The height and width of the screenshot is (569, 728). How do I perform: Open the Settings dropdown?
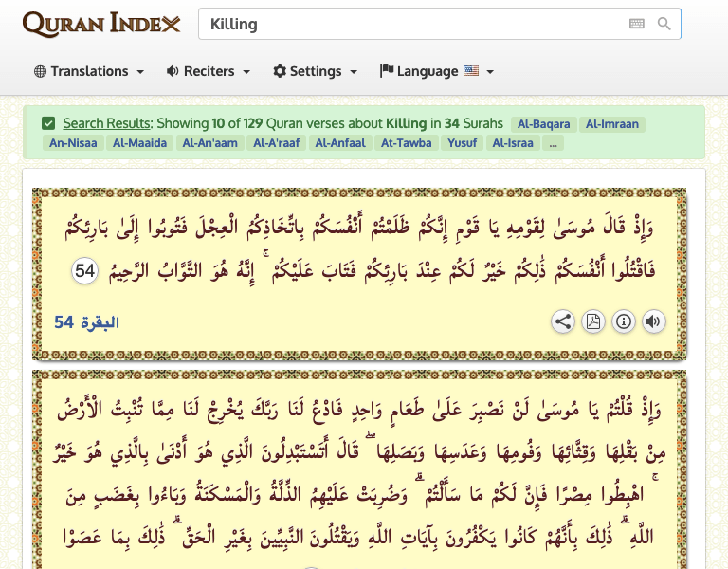click(315, 71)
